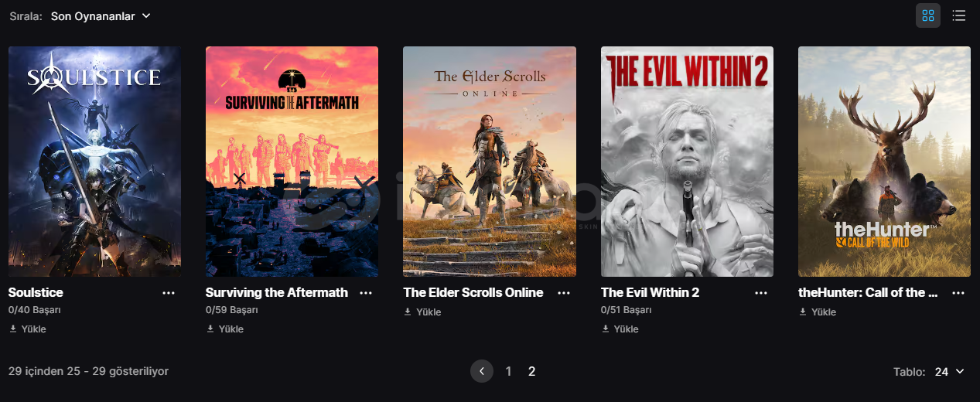Open the Surviving the Aftermath title link
Viewport: 980px width, 402px height.
(x=277, y=292)
